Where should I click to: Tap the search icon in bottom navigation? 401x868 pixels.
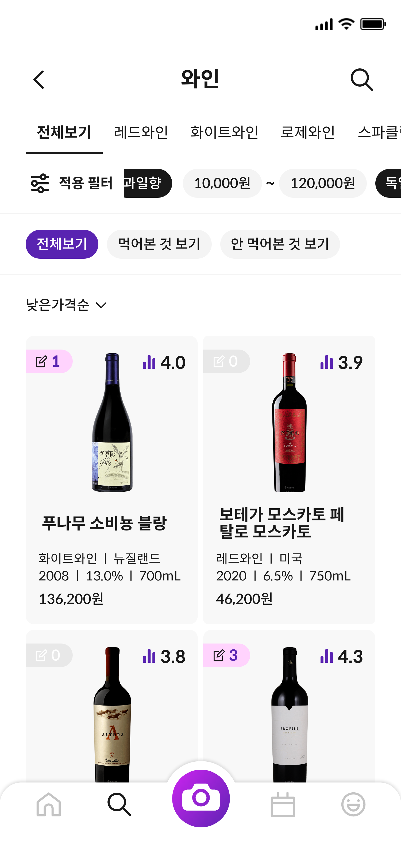[119, 804]
